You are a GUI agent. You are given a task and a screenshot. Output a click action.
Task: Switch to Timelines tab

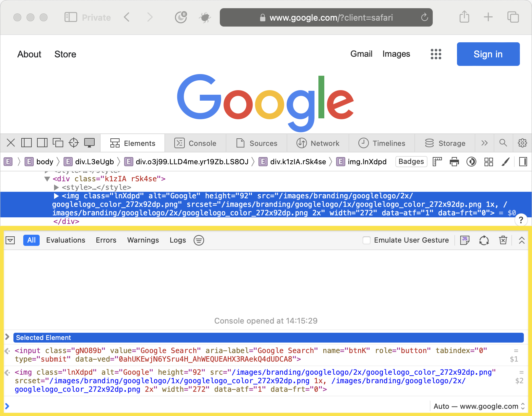[382, 143]
